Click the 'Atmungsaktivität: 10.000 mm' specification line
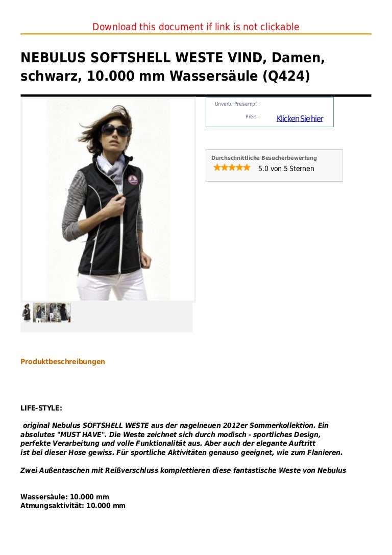This screenshot has height=555, width=392. tap(73, 506)
